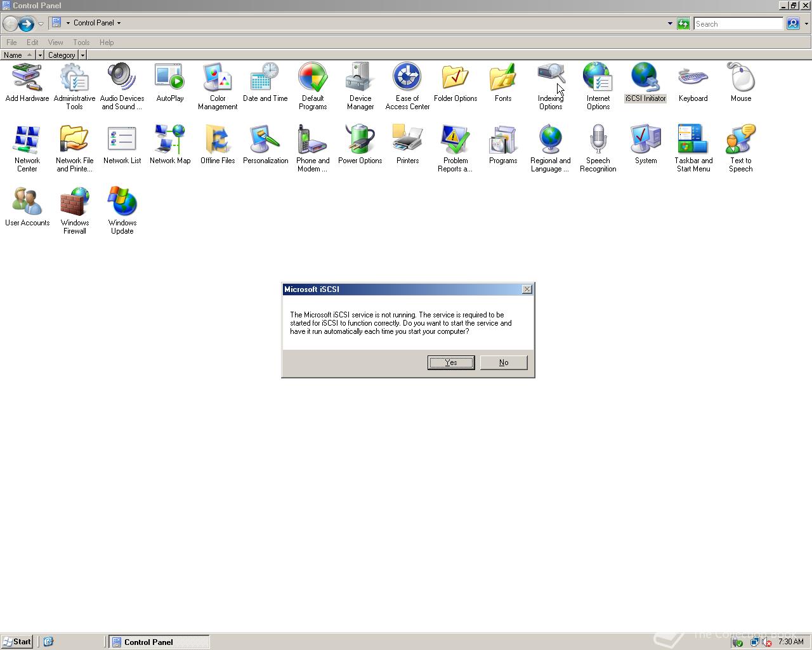Open Windows Update
This screenshot has width=812, height=650.
122,211
